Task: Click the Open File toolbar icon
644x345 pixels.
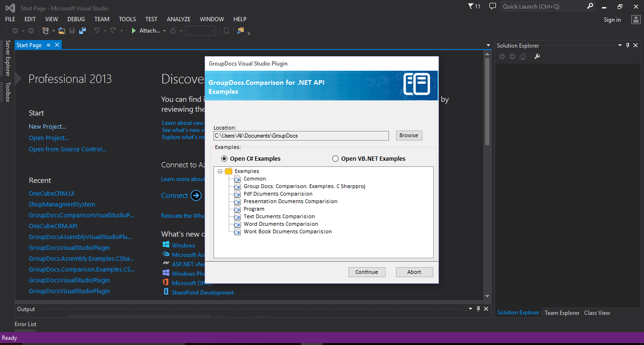Action: (62, 31)
